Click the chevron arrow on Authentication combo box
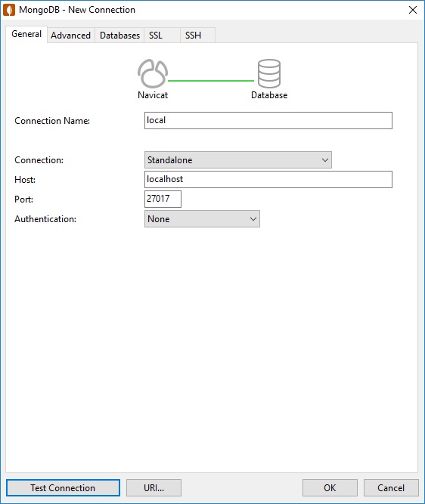 (x=253, y=219)
